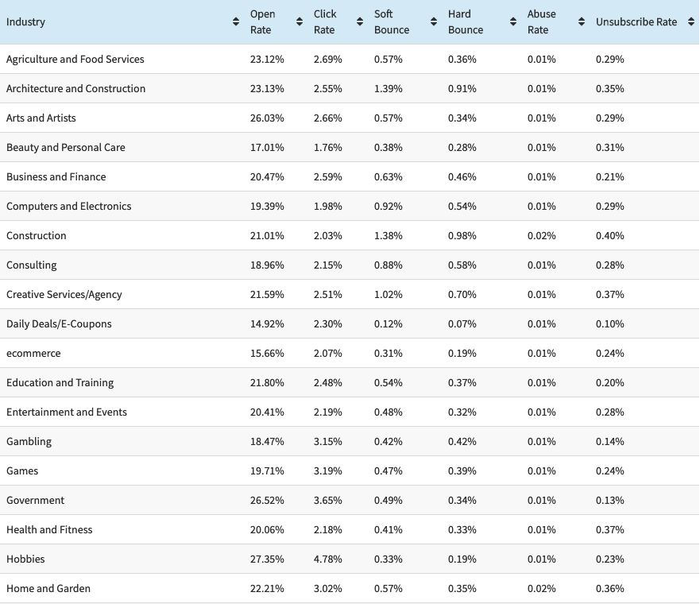Click sort arrows beside Soft Bounce

(x=434, y=22)
